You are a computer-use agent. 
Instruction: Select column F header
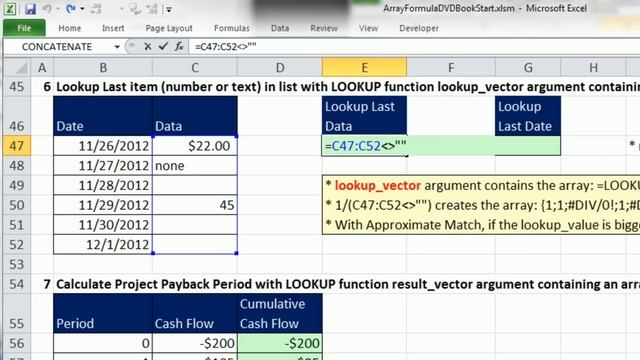(x=451, y=67)
